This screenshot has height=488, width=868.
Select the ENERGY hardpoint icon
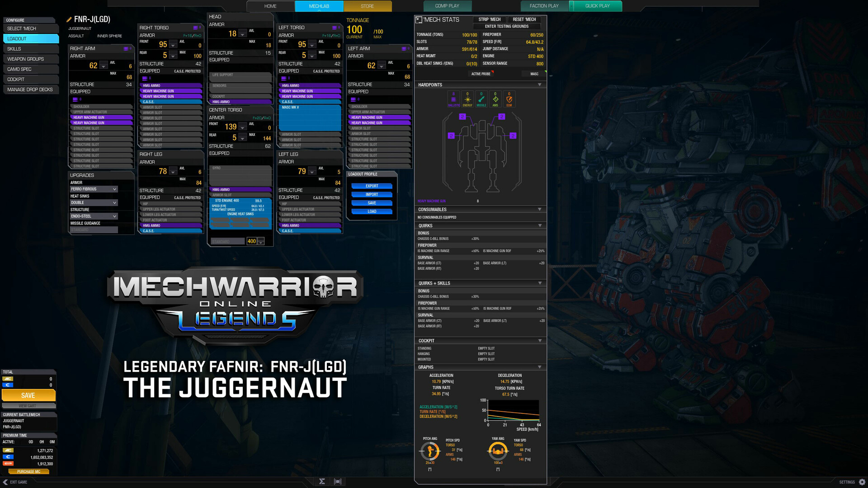tap(467, 99)
